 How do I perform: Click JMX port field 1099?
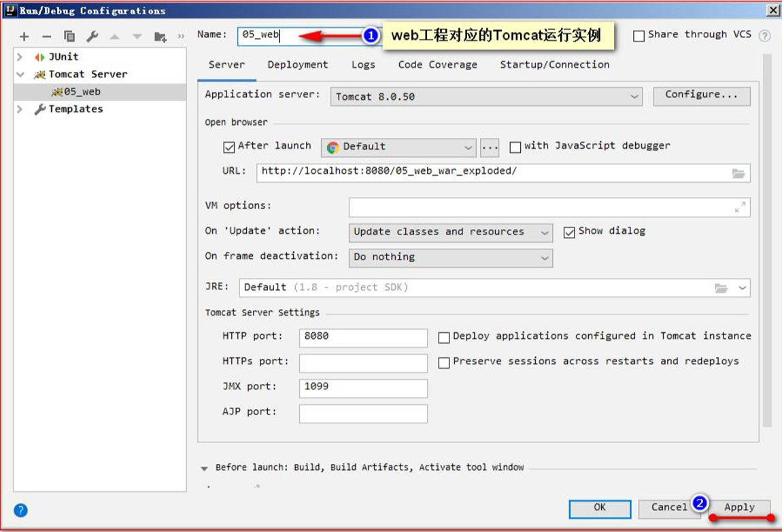(363, 389)
